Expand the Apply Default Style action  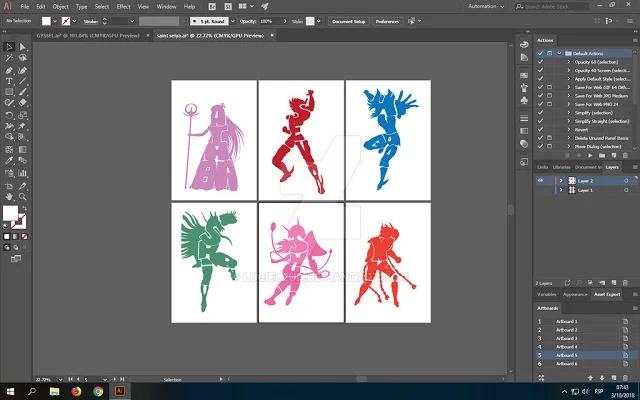(569, 79)
